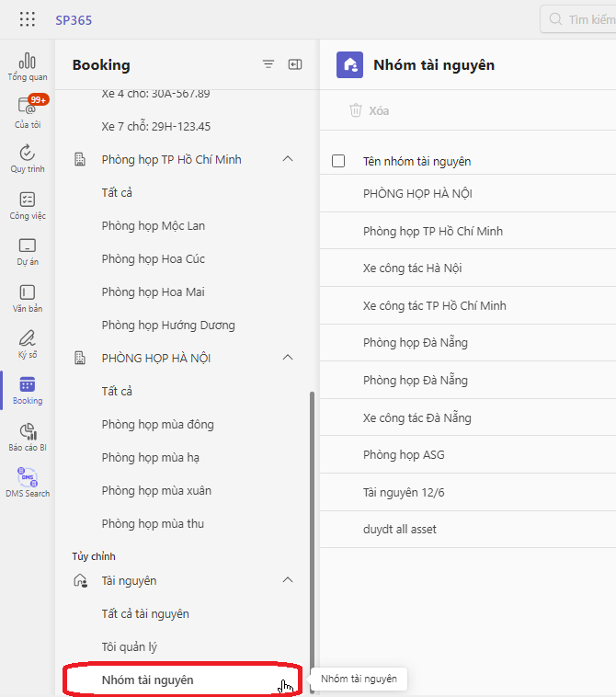616x697 pixels.
Task: Collapse the PHÒNG HỌP HÀ NỘI group
Action: click(288, 358)
